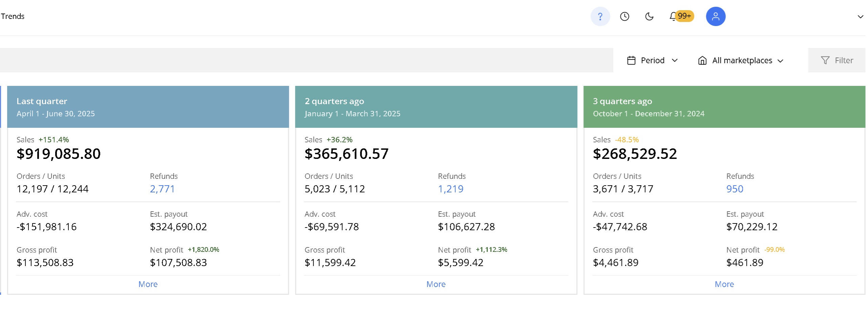Click the calendar icon beside Period

tap(631, 61)
